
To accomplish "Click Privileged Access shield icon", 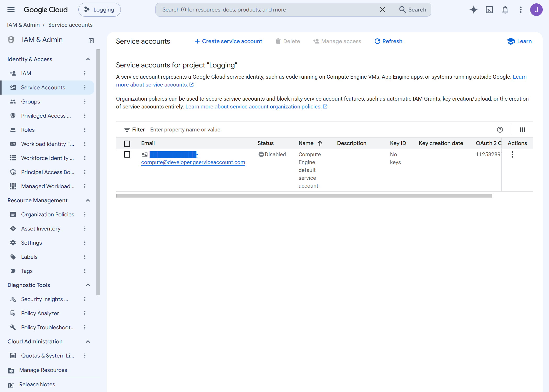I will 13,116.
